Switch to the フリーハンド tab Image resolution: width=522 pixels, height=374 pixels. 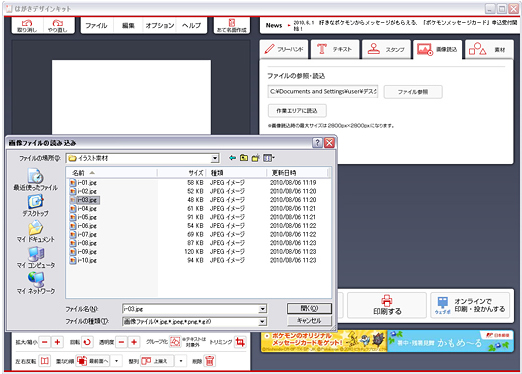pyautogui.click(x=284, y=49)
